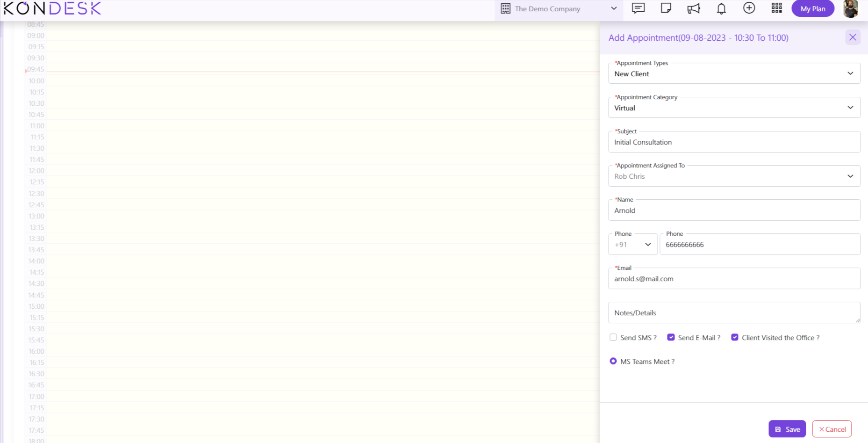Select the MS Teams Meet radio button
The height and width of the screenshot is (443, 868).
coord(613,361)
